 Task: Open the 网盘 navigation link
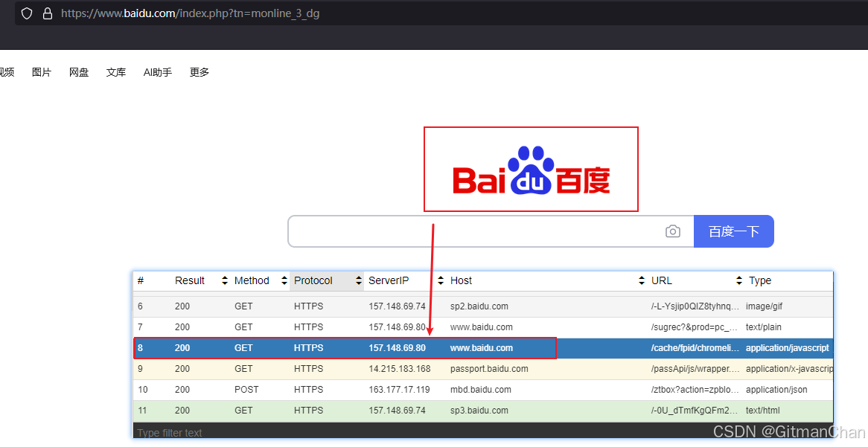tap(79, 72)
